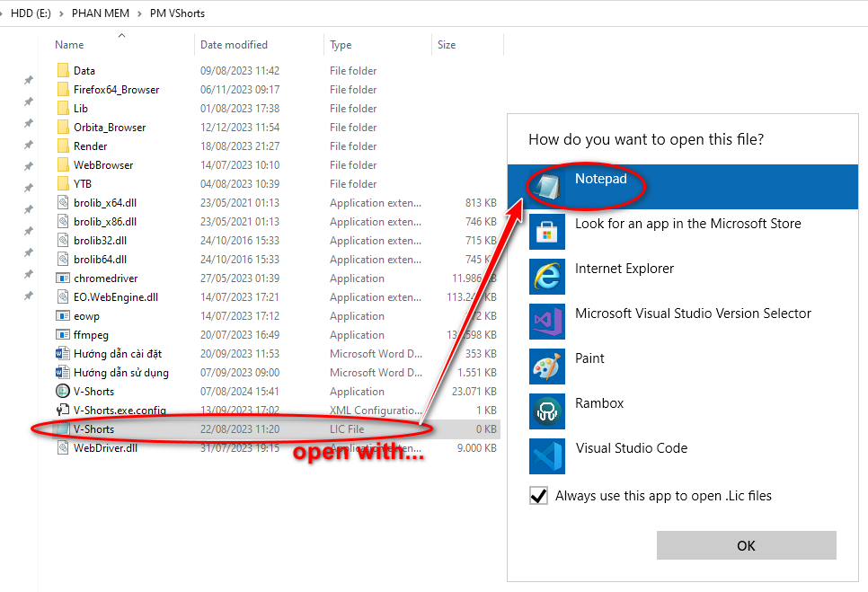Viewport: 868px width, 592px height.
Task: Choose the Paint palette icon
Action: (x=547, y=367)
